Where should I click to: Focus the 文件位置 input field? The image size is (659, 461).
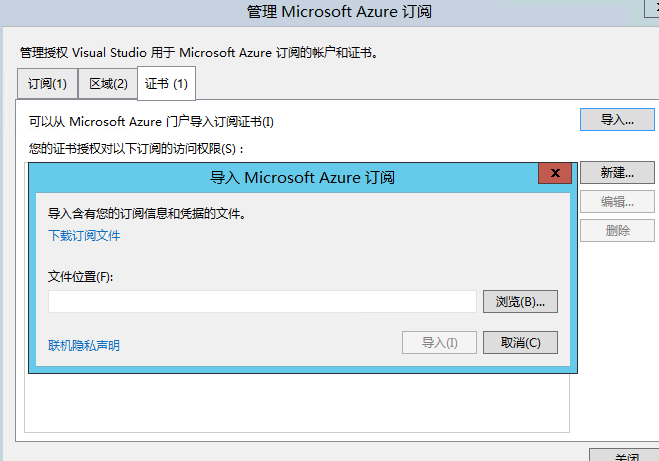tap(262, 301)
